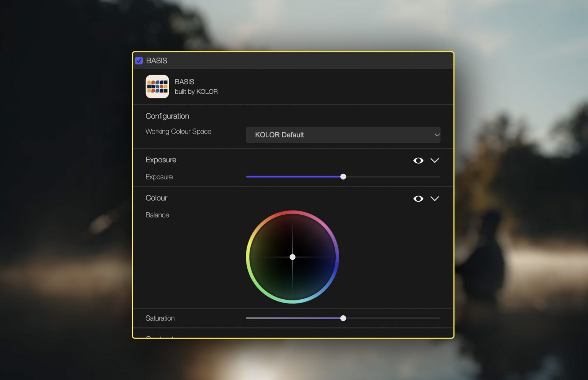
Task: Open the Working Colour Space dropdown
Action: 343,135
